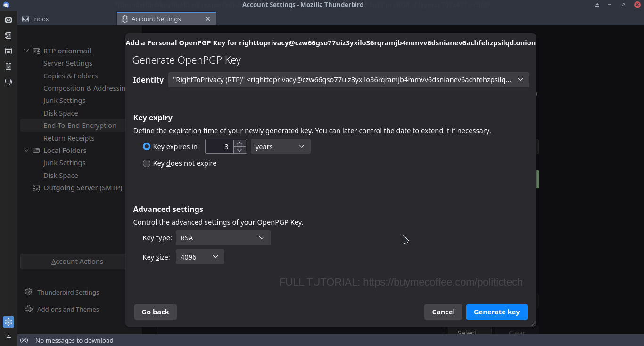Open Disk Space under RTP onionmail
This screenshot has height=346, width=644.
pyautogui.click(x=61, y=113)
